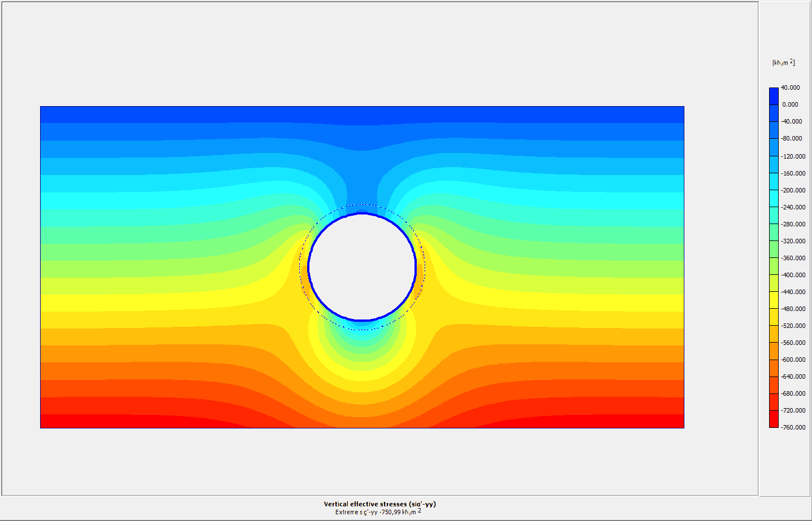This screenshot has height=521, width=812.
Task: Click the 0.000 legend value
Action: (790, 104)
